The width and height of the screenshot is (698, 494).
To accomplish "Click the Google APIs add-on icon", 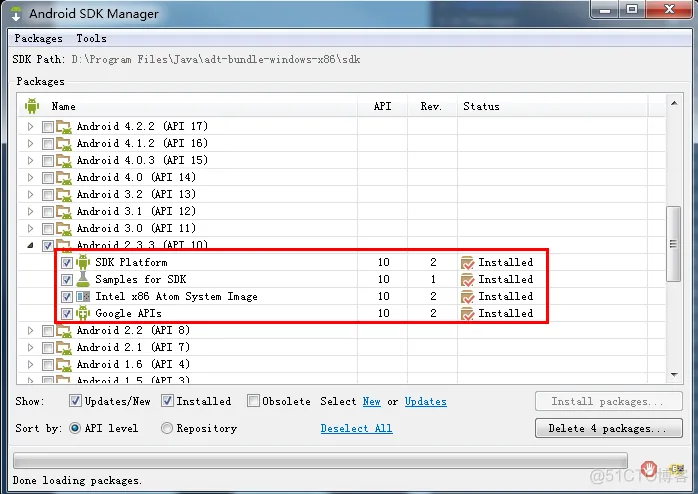I will pos(83,313).
